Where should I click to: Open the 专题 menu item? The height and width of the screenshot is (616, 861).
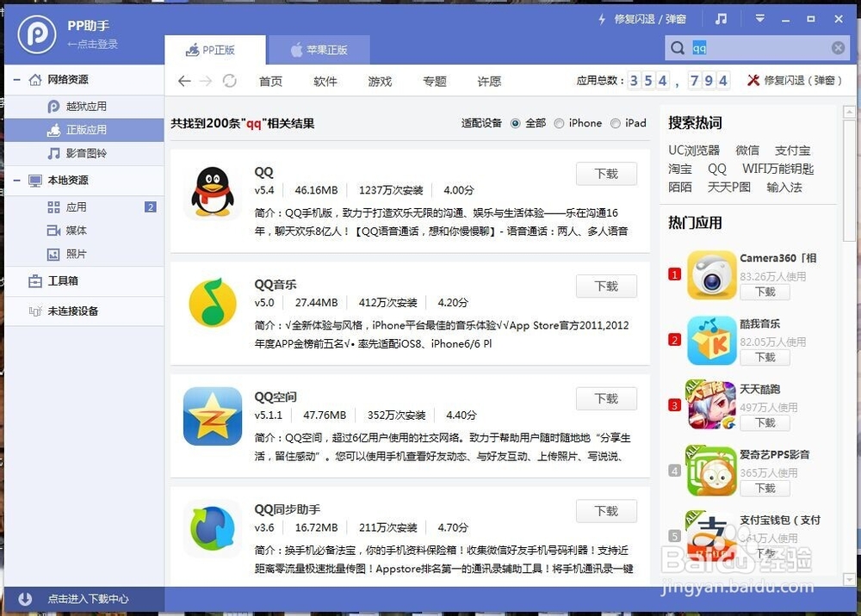click(x=435, y=82)
